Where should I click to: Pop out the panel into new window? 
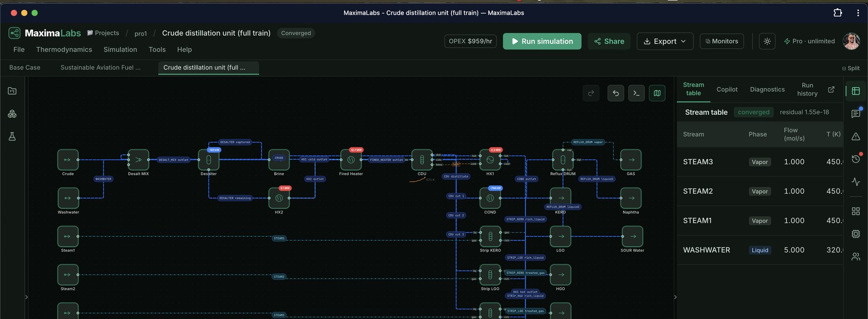[x=831, y=89]
